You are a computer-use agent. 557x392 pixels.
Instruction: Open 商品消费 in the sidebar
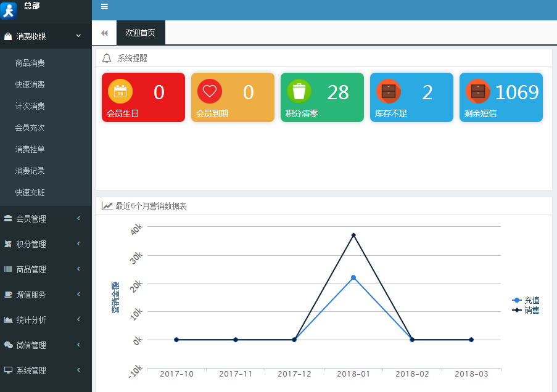coord(30,63)
